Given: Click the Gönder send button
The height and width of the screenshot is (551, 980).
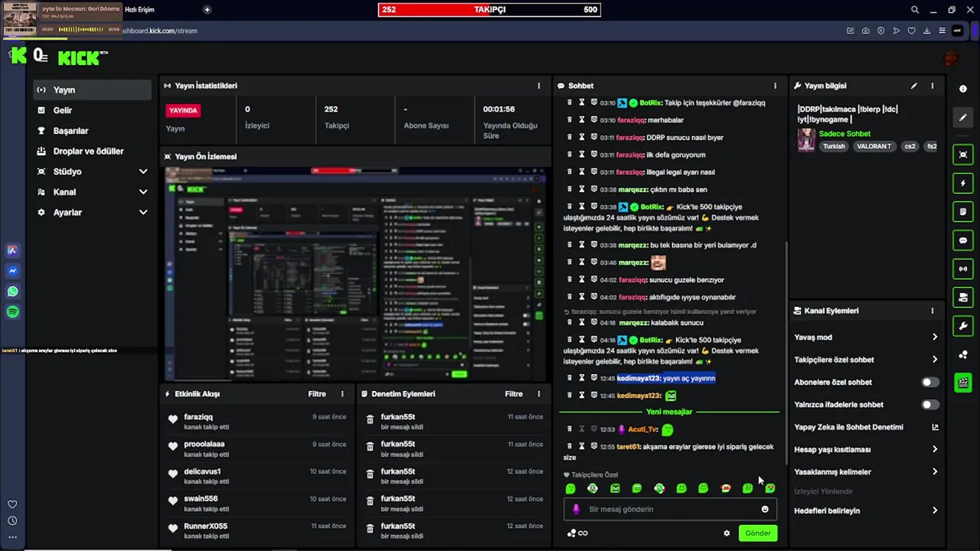Looking at the screenshot, I should coord(758,533).
